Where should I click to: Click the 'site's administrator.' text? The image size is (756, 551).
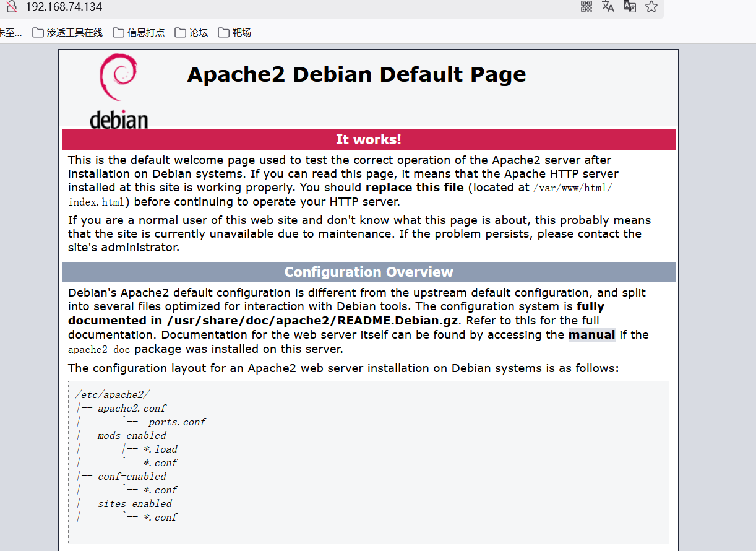click(124, 248)
